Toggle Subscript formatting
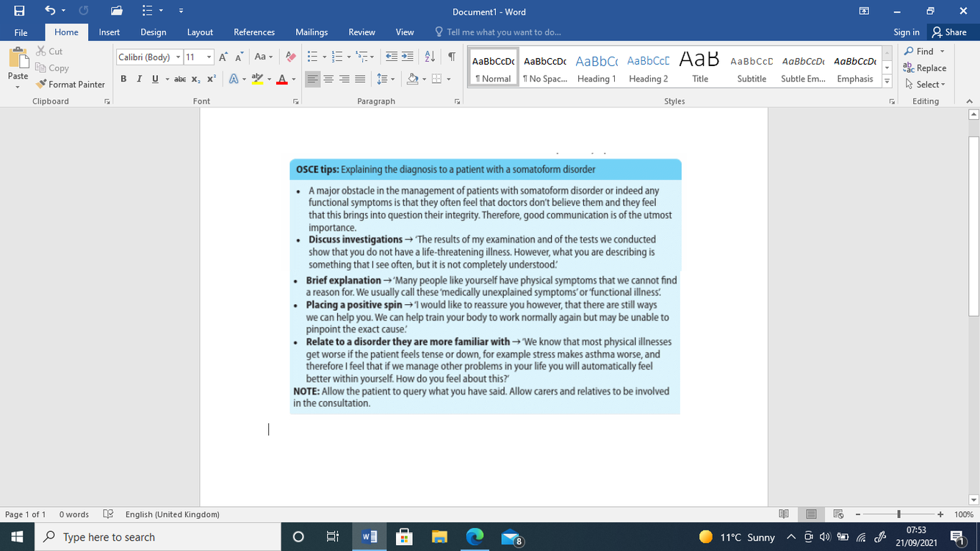Image resolution: width=980 pixels, height=551 pixels. tap(195, 79)
